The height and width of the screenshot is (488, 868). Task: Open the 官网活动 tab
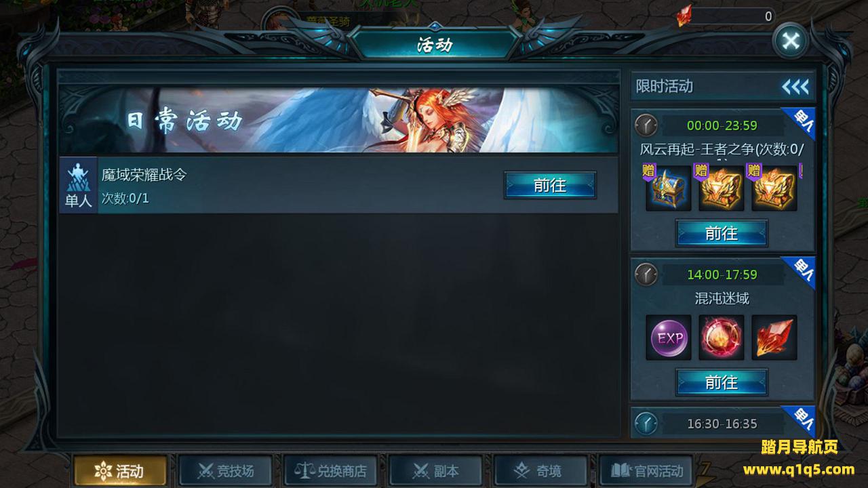tap(646, 470)
